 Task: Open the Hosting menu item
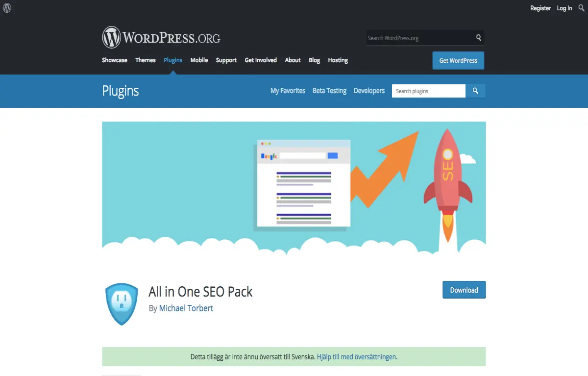[x=338, y=60]
